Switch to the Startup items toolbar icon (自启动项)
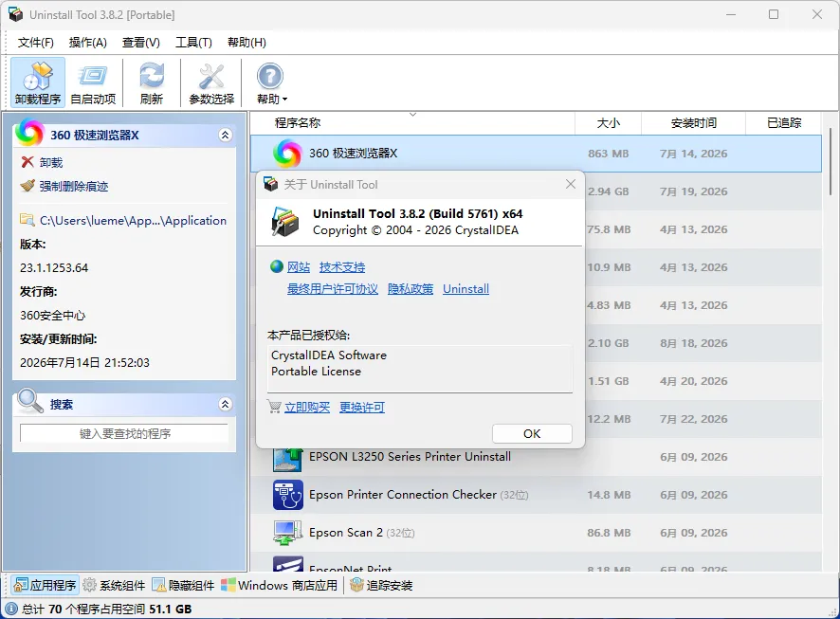 pos(93,82)
